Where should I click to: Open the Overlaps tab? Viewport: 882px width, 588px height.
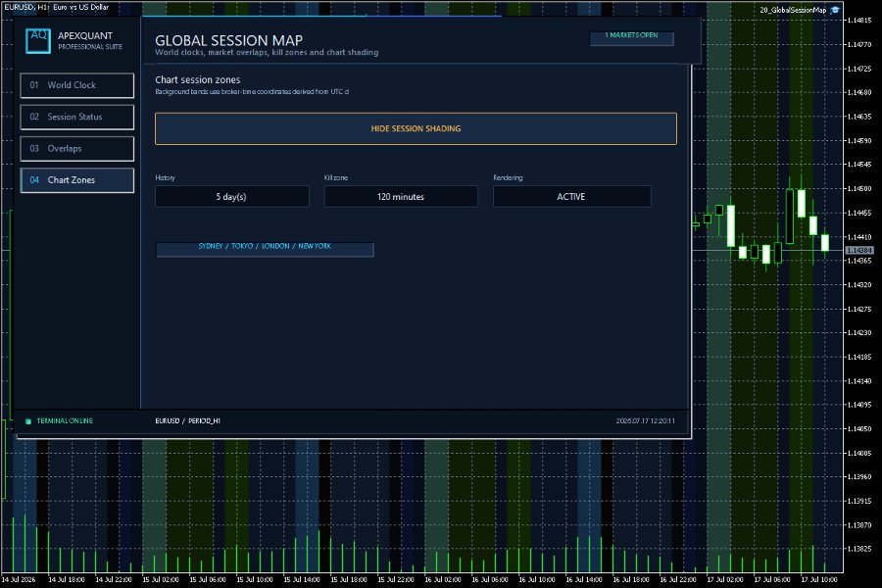(77, 149)
